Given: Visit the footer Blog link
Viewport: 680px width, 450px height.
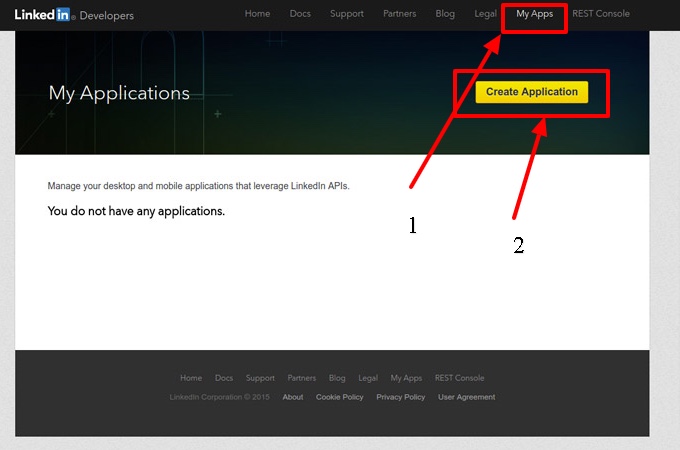Looking at the screenshot, I should click(x=337, y=378).
